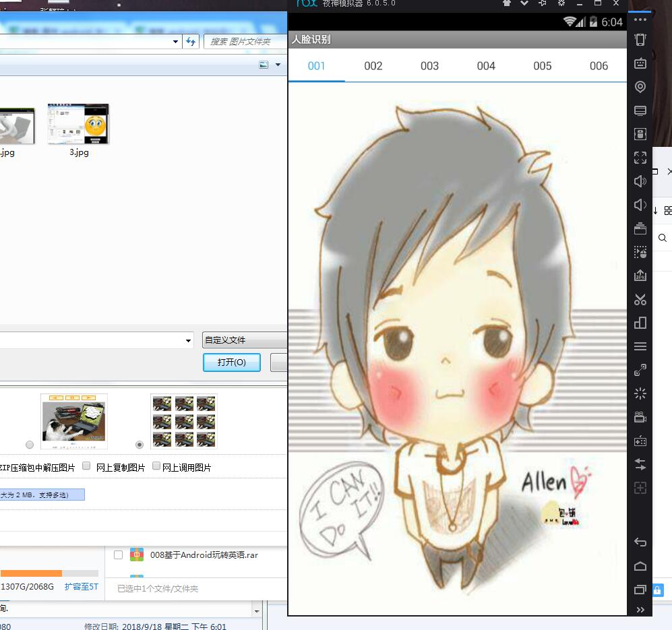Click the blue lock icon right of Nox sidebar
Image resolution: width=672 pixels, height=630 pixels.
657,590
